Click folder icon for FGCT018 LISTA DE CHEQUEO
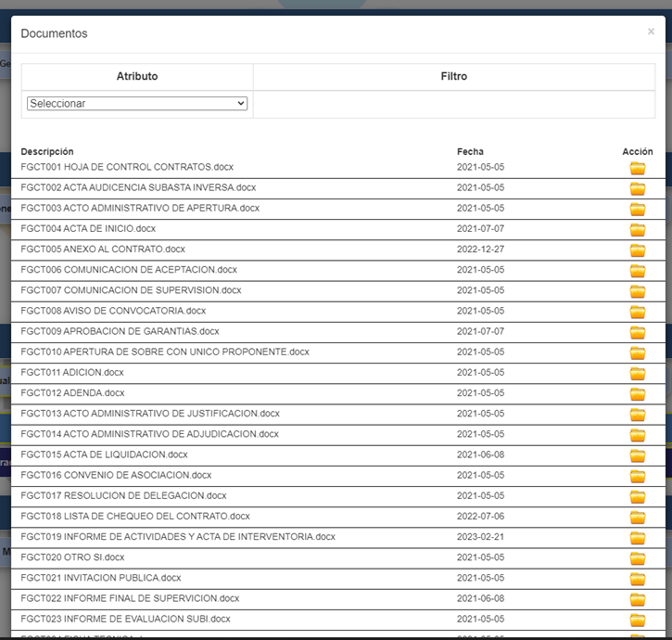The image size is (672, 640). click(637, 517)
